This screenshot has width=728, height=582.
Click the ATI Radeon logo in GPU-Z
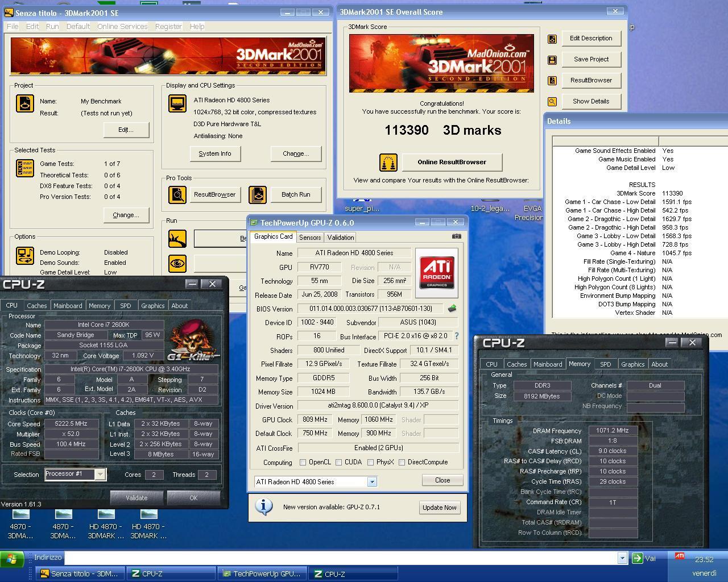[x=437, y=273]
